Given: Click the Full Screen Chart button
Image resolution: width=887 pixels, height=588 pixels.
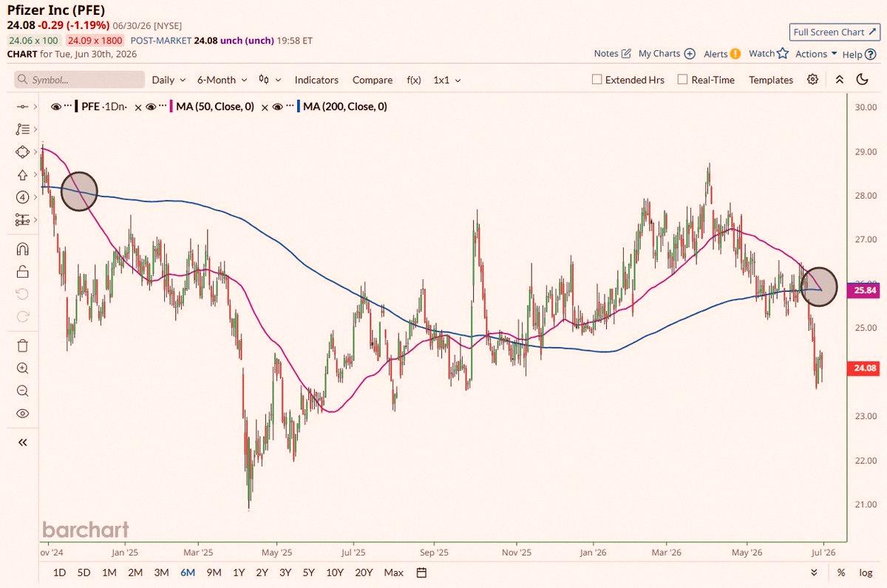Looking at the screenshot, I should point(834,32).
